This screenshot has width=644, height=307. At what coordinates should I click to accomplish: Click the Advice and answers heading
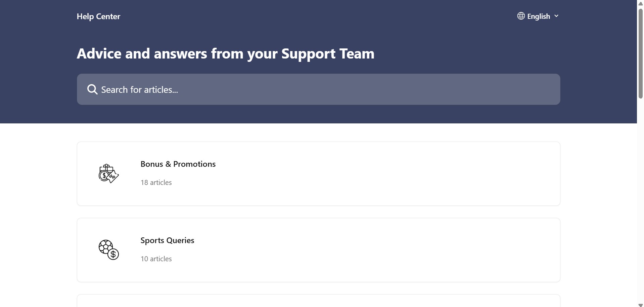coord(225,54)
